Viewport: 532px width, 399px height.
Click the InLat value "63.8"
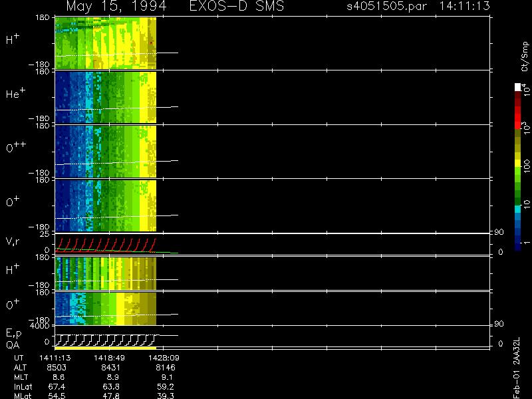point(111,386)
